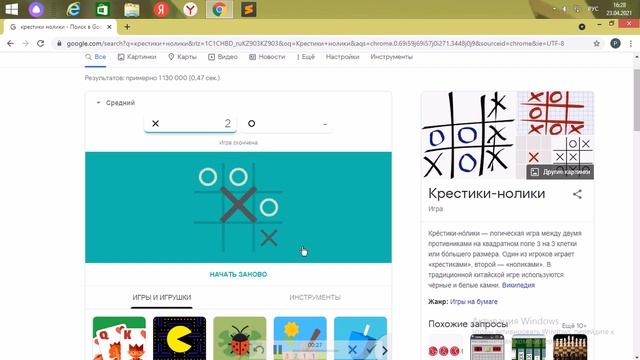
Task: Show more games with right chevron
Action: click(384, 350)
